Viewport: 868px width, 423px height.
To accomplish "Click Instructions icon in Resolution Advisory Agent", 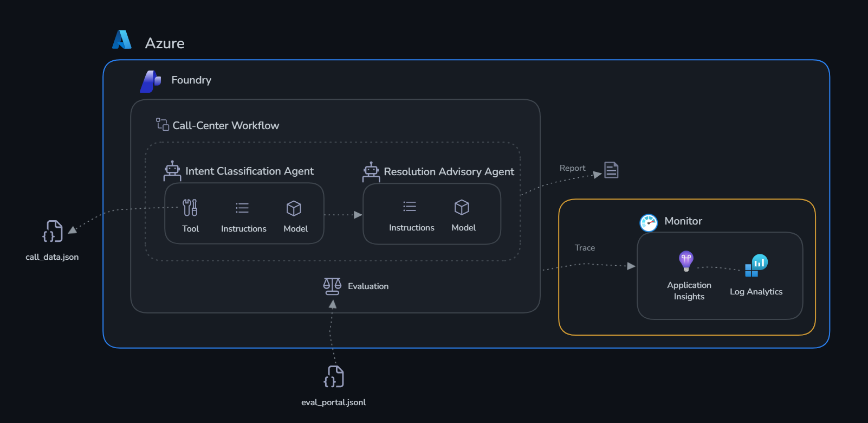I will pyautogui.click(x=410, y=206).
